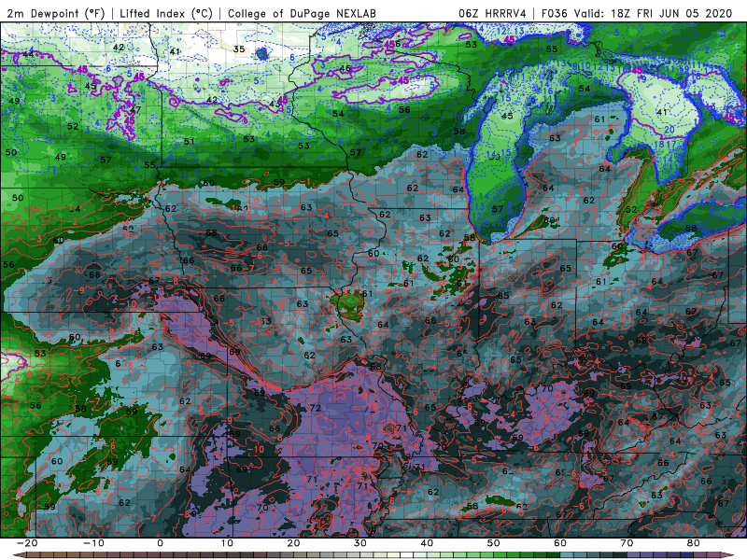Viewport: 747px width, 560px height.
Task: Click the 0 tick label on the legend
Action: click(x=160, y=543)
